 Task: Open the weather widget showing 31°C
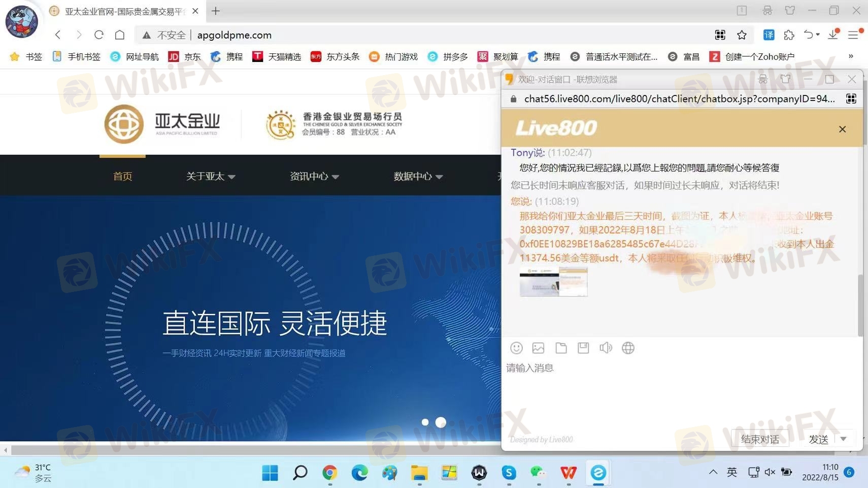tap(34, 473)
